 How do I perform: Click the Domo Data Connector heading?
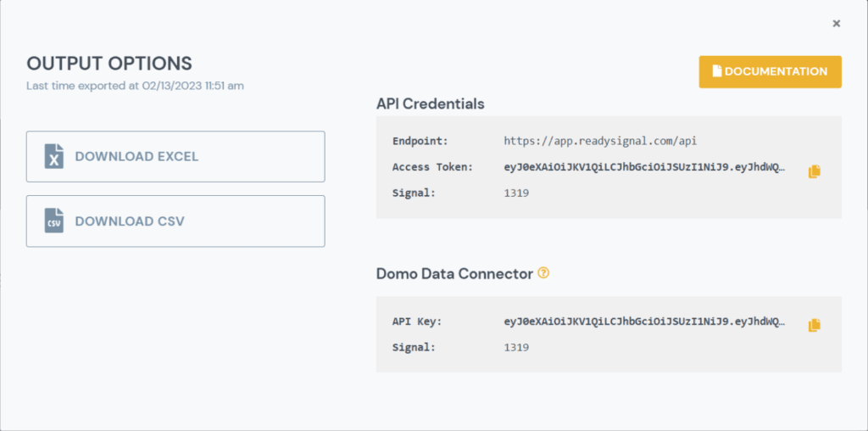click(x=454, y=274)
